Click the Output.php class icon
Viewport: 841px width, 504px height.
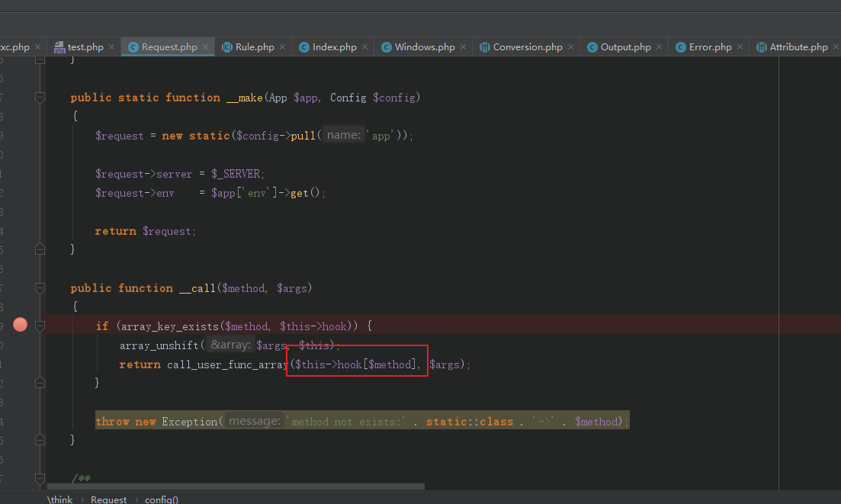(592, 47)
